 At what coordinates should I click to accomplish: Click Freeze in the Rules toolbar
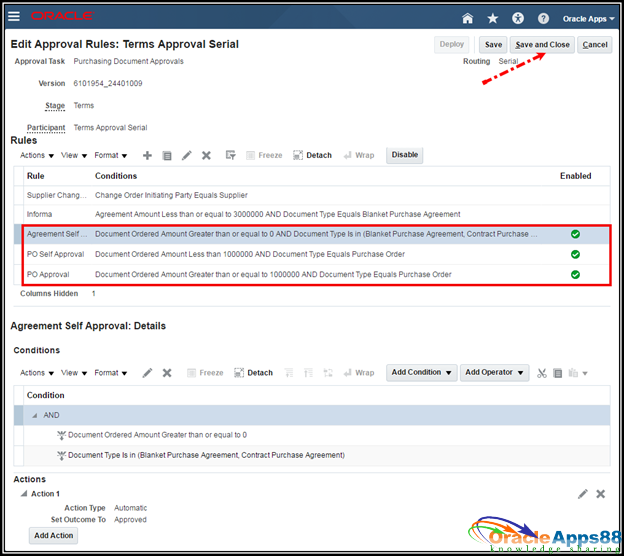pos(264,155)
